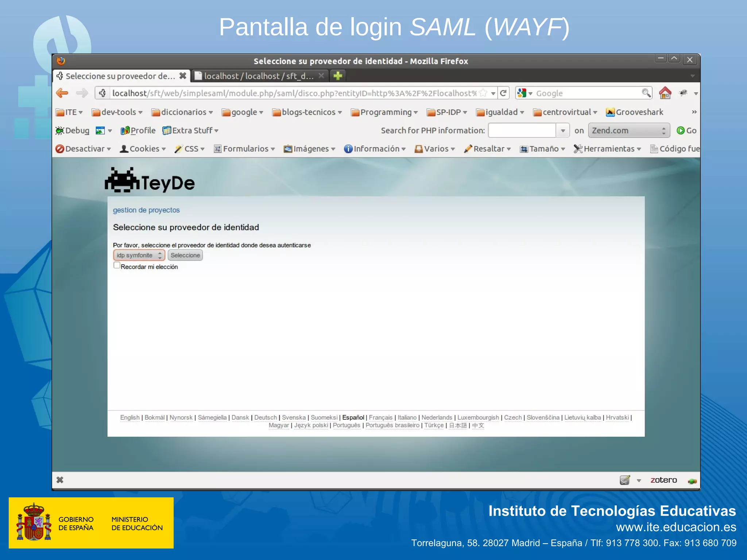Viewport: 747px width, 560px height.
Task: Open the Imágenes developer menu
Action: pos(309,149)
